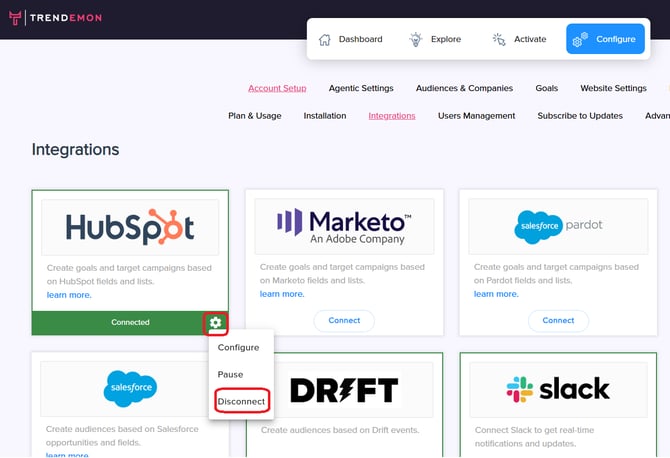The height and width of the screenshot is (458, 670).
Task: Click the Marketo fields and lists description
Action: tap(342, 273)
